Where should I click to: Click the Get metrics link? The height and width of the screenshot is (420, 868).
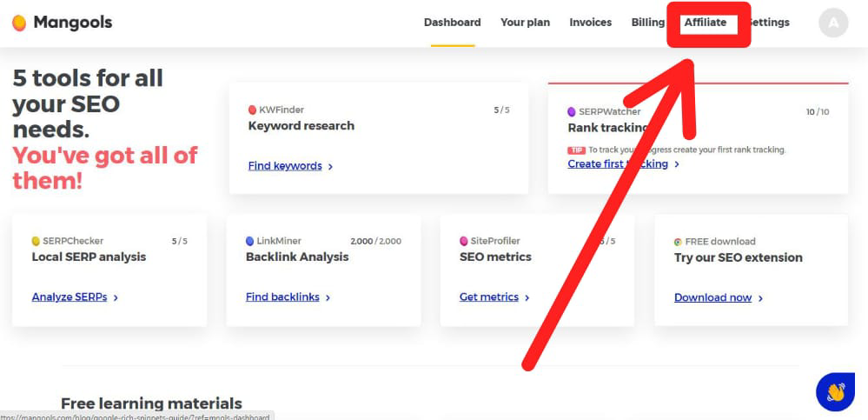click(x=489, y=297)
